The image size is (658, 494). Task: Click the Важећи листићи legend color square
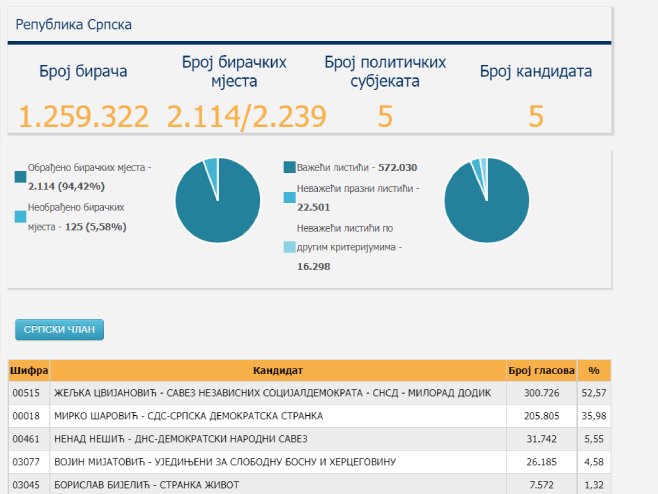pos(290,168)
